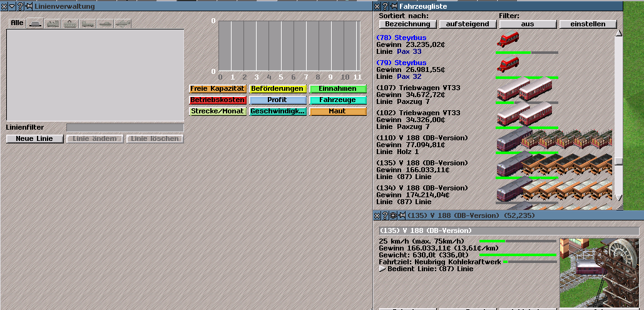Pin the Linienverwaltung window in place

29,6
